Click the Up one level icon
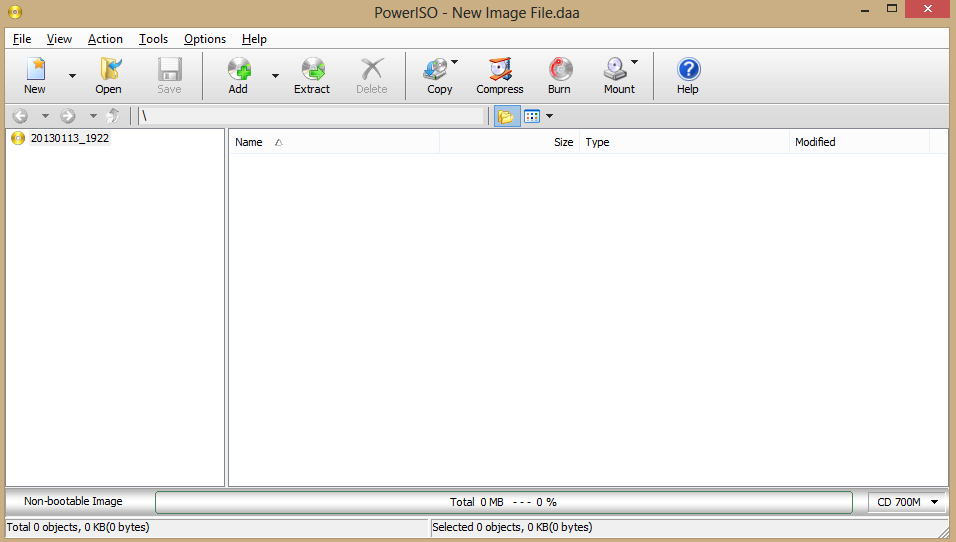Screen dimensions: 956x542 [x=113, y=116]
